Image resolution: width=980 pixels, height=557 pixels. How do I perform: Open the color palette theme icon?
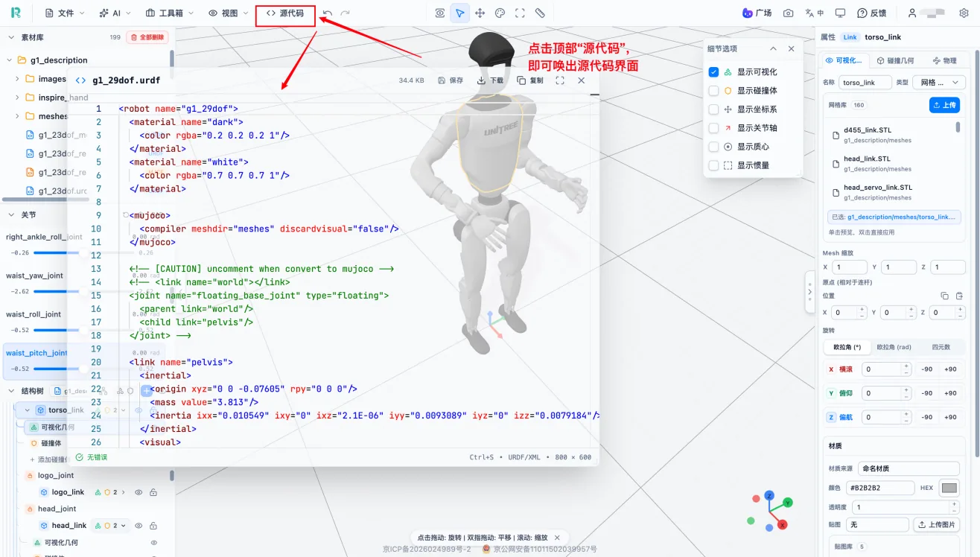[x=500, y=13]
